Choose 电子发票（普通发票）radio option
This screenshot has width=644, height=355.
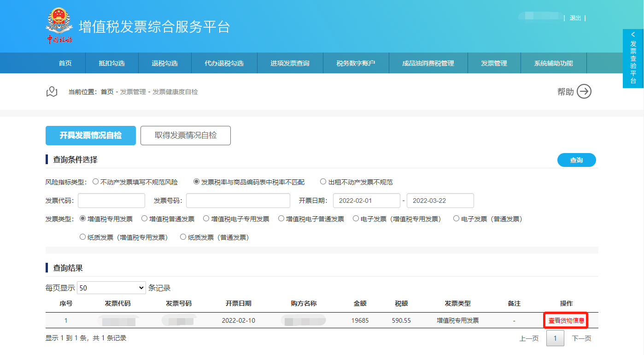[x=457, y=219]
